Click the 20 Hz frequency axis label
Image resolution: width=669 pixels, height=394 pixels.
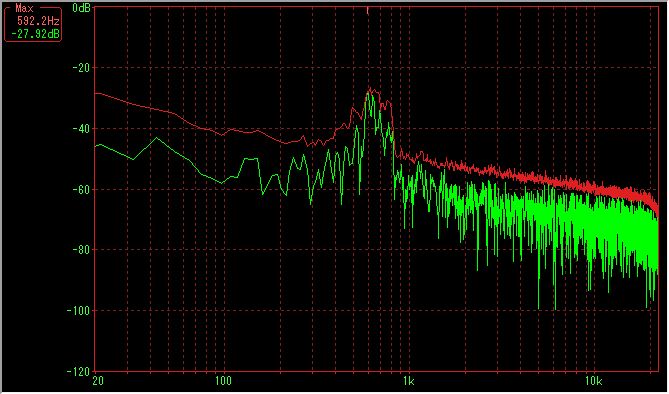tap(98, 381)
